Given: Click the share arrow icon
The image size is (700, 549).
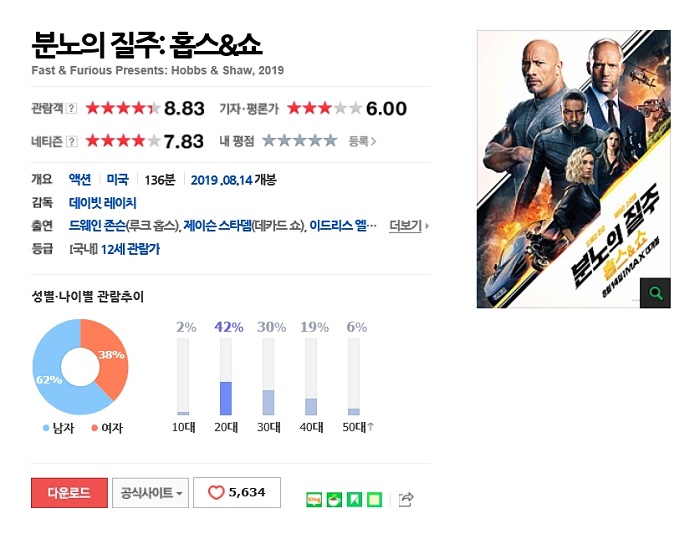Looking at the screenshot, I should click(x=405, y=498).
